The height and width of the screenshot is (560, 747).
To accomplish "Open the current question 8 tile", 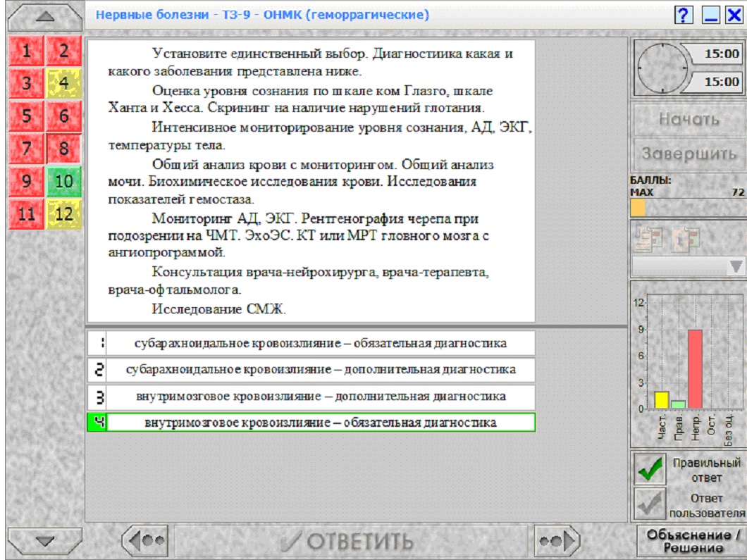I will (x=64, y=149).
